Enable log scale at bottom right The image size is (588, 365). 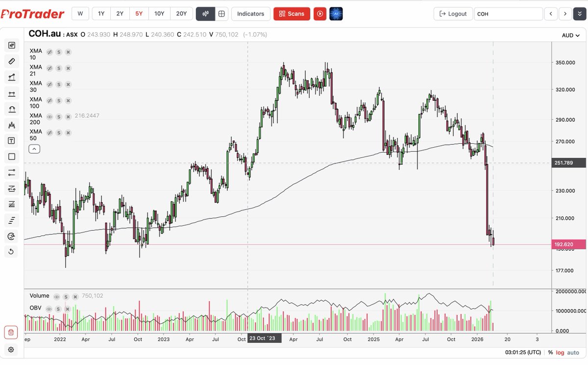[560, 352]
